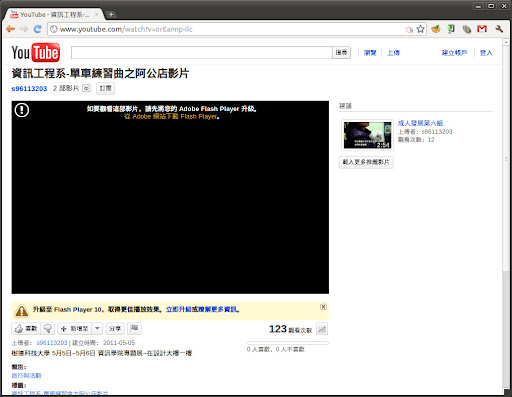Expand the add to dropdown arrow

coord(97,329)
